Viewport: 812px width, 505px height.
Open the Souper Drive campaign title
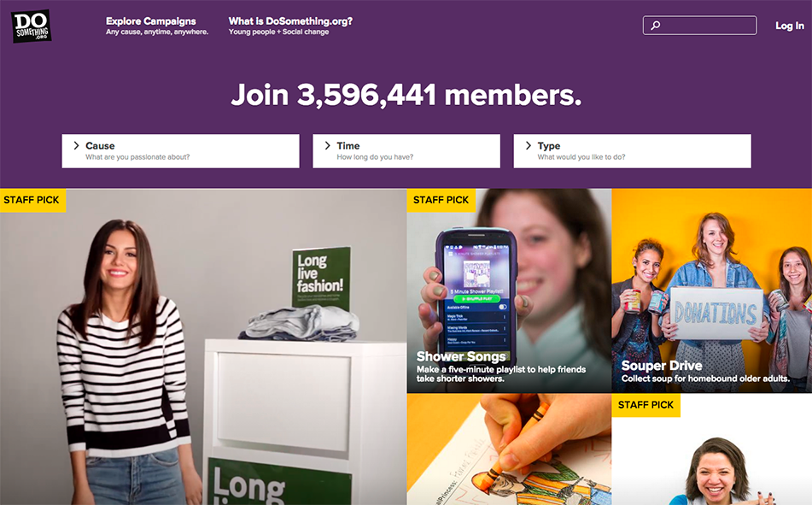pos(662,366)
